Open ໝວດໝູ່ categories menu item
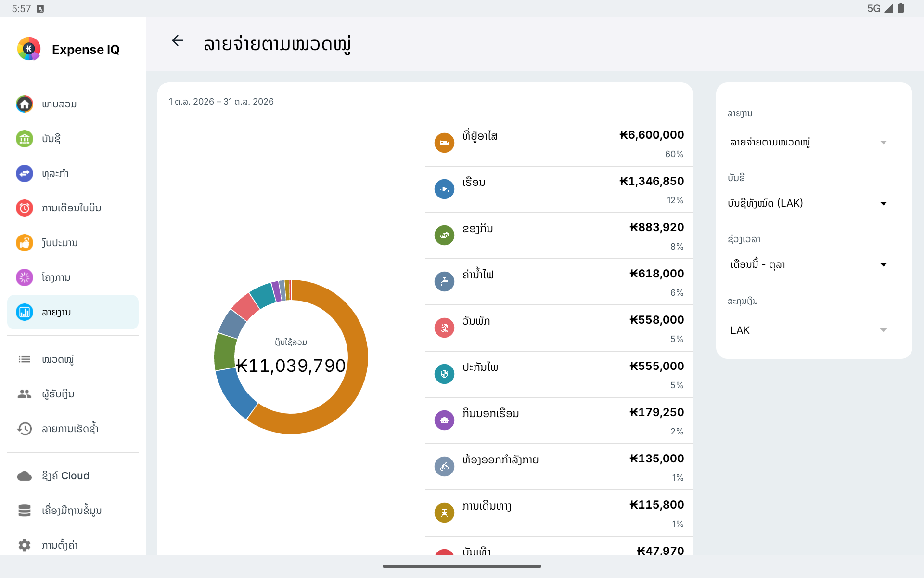 pyautogui.click(x=73, y=359)
